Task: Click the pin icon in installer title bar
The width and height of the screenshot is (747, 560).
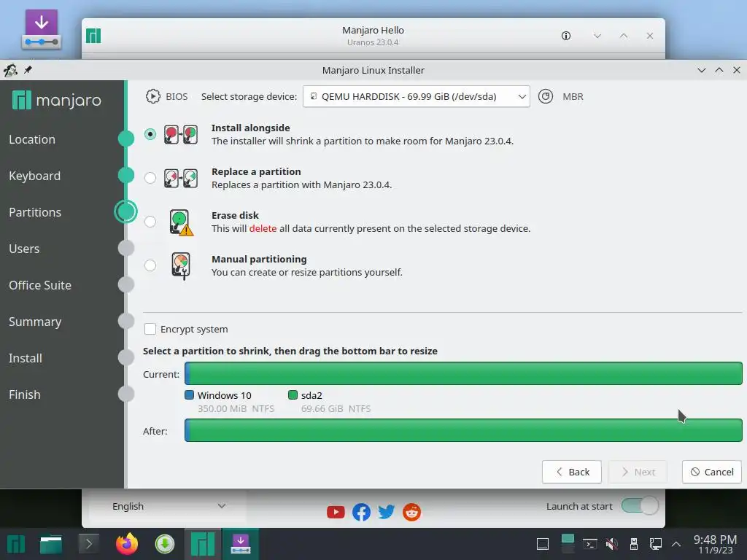Action: pyautogui.click(x=28, y=70)
